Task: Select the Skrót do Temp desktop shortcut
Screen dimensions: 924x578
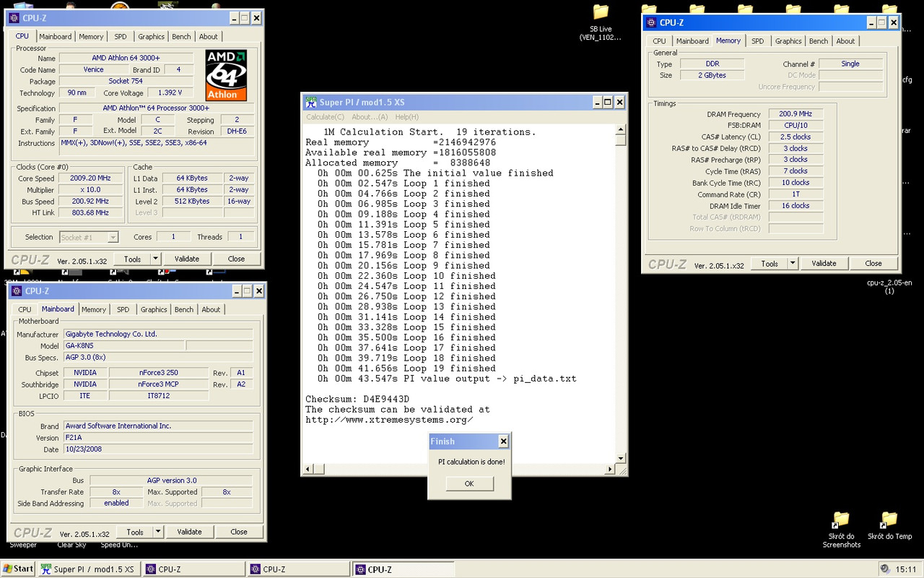Action: point(889,526)
